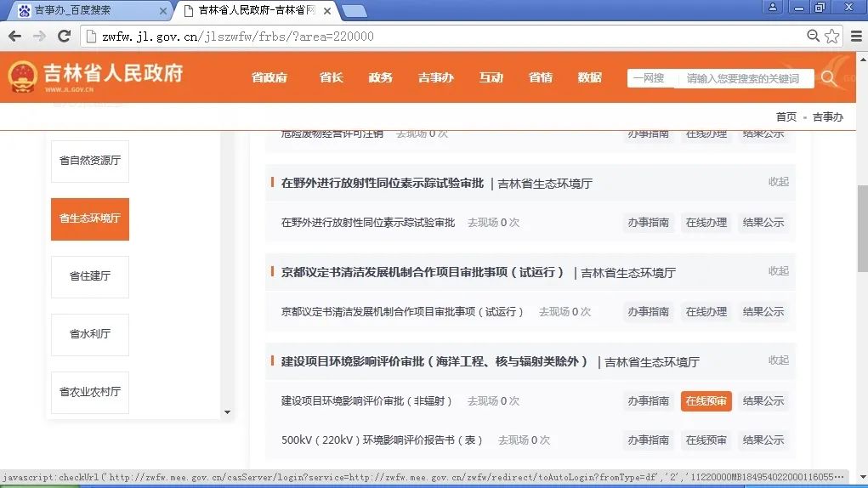Click the zoom magnifier in address bar
The height and width of the screenshot is (488, 868).
(x=814, y=37)
